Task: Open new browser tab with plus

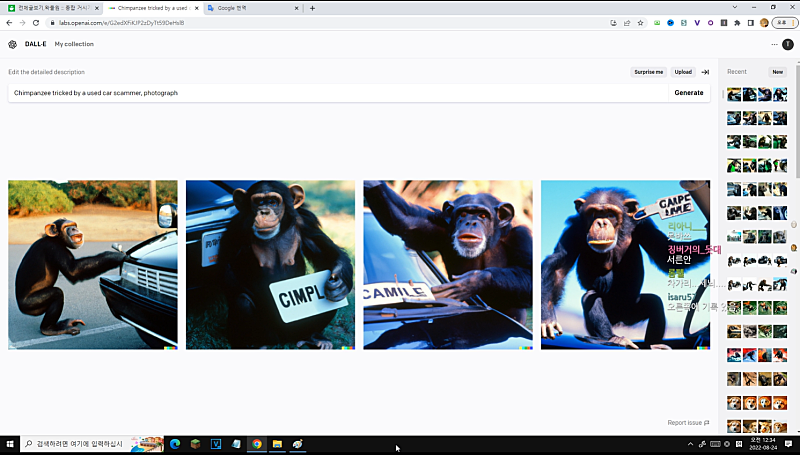Action: 312,7
